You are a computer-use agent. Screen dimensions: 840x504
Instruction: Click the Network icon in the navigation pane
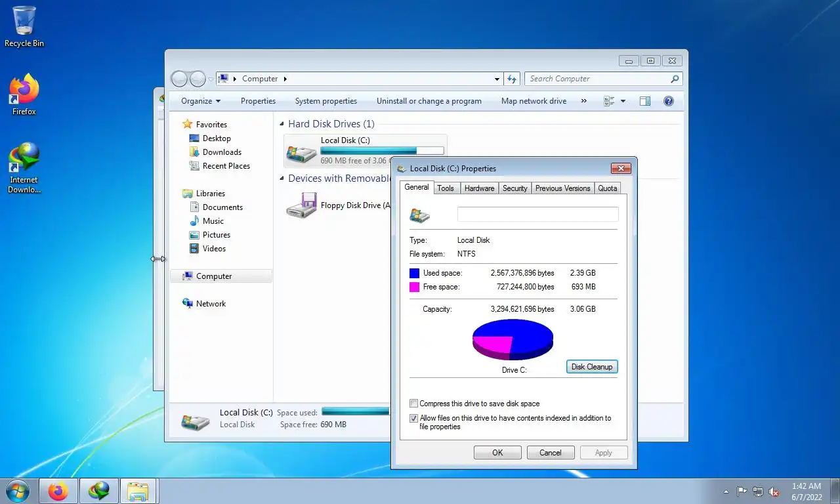coord(188,304)
